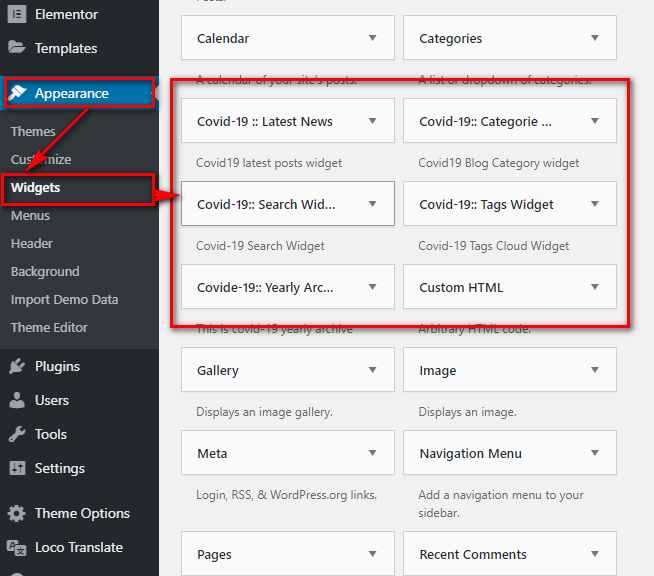Select the Meta widget title
The width and height of the screenshot is (654, 576).
(x=212, y=453)
